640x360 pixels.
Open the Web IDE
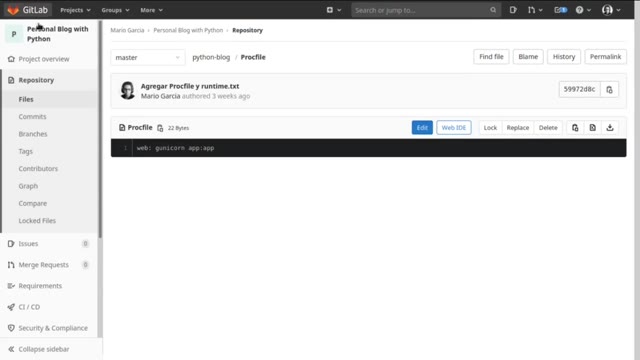[x=454, y=128]
